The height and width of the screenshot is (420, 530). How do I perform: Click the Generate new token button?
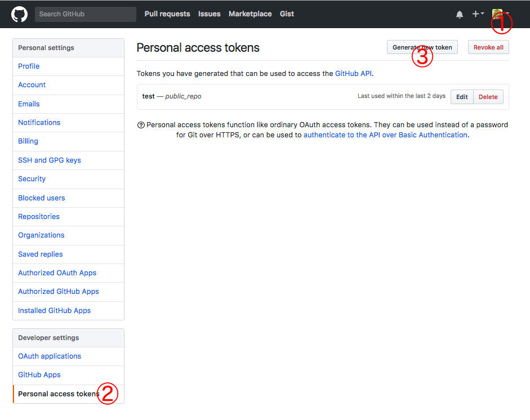tap(422, 47)
